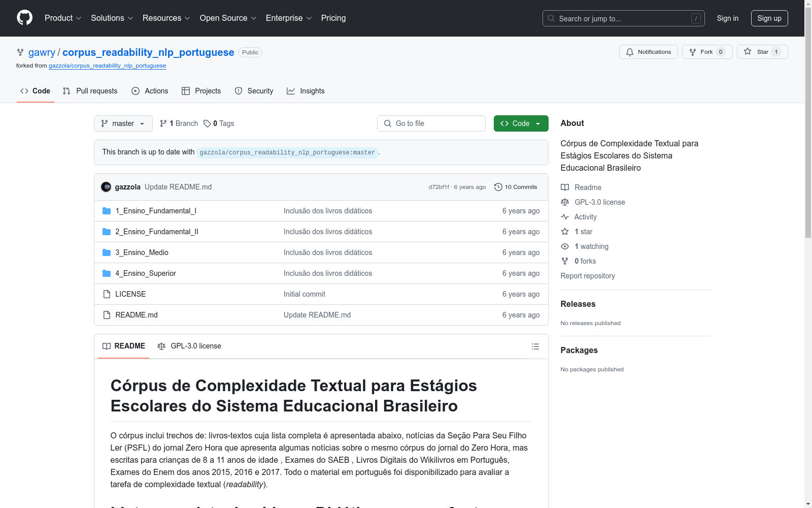The image size is (812, 508).
Task: Star the repository using the star icon
Action: pyautogui.click(x=748, y=51)
